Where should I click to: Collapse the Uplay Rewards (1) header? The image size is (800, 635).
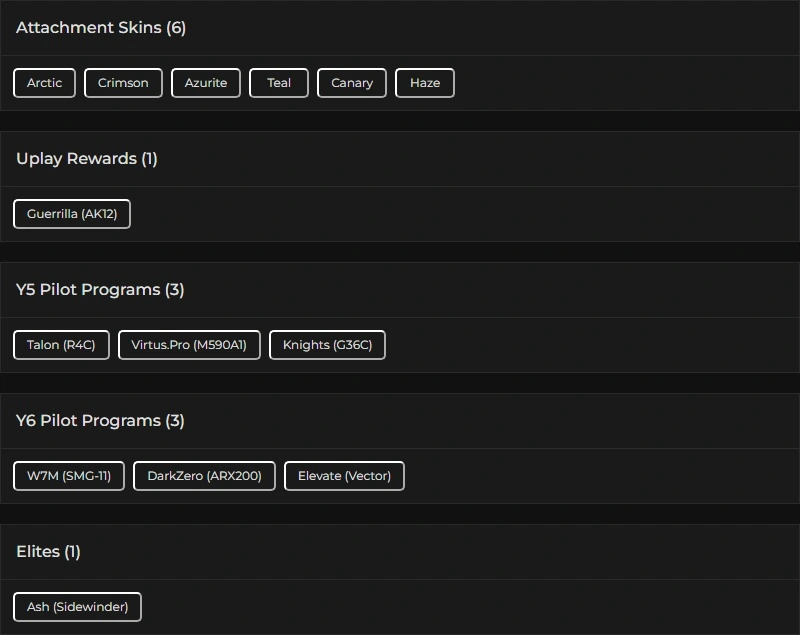pos(87,159)
